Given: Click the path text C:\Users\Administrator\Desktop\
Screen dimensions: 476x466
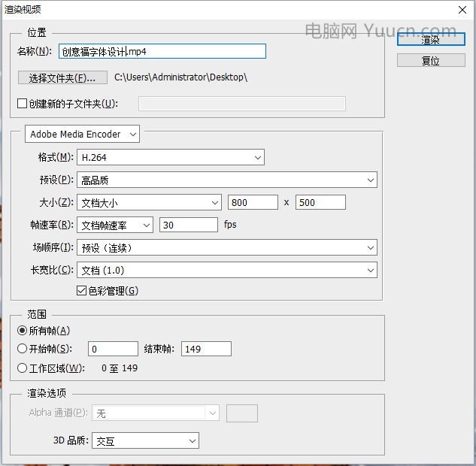Looking at the screenshot, I should [180, 77].
